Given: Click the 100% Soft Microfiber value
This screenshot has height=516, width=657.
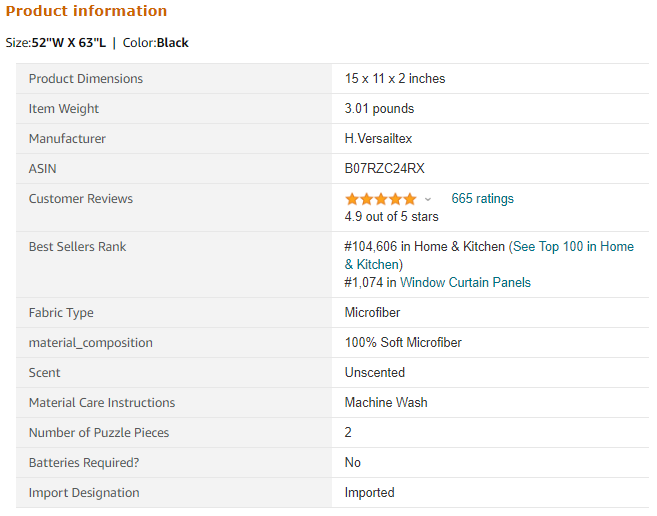Looking at the screenshot, I should 403,342.
